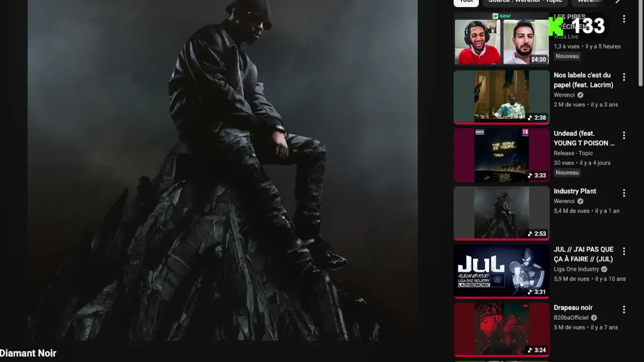644x362 pixels.
Task: Open the Undead video thumbnail
Action: coord(502,155)
